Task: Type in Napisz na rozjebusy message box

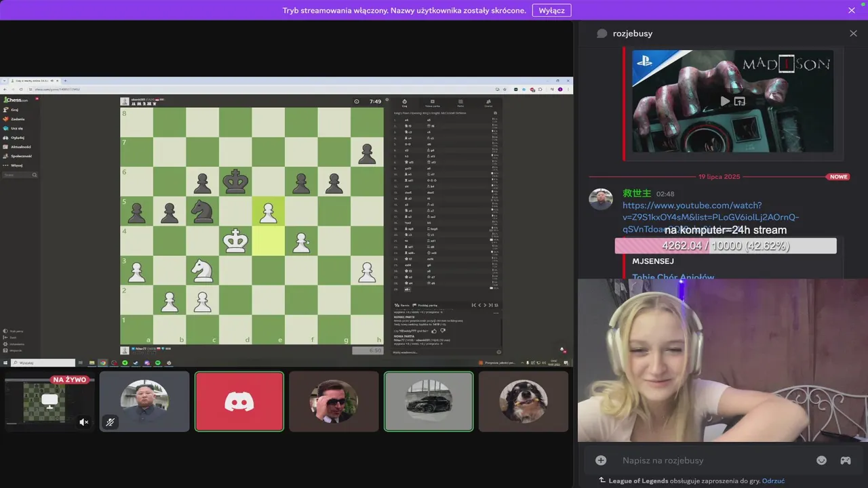Action: coord(712,460)
